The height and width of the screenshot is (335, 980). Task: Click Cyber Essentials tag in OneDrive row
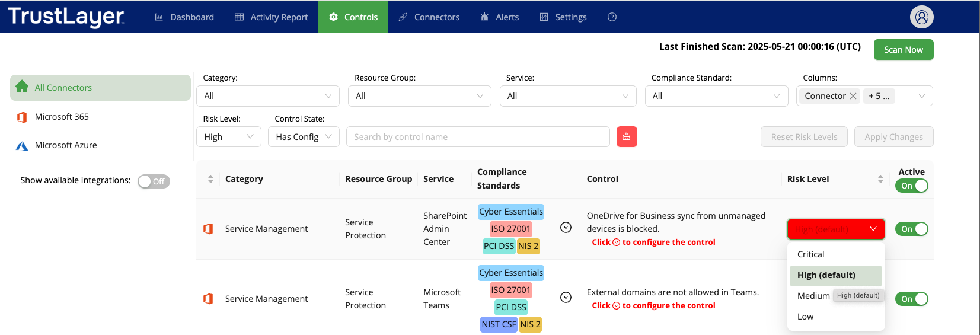click(x=511, y=212)
